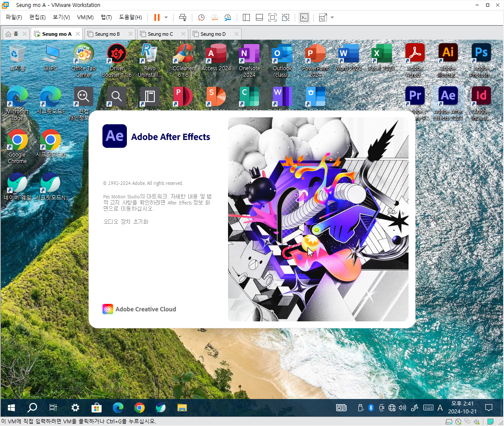Open 시크릿모드G Chrome shortcut
Screen dimensions: 504x426
(x=51, y=143)
